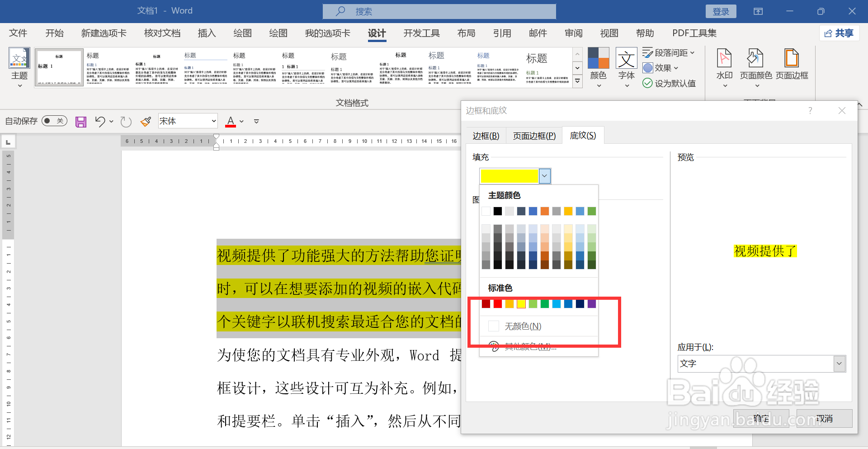Open the Colors (颜色) palette button
Screen dimensions: 868x449
pos(598,67)
